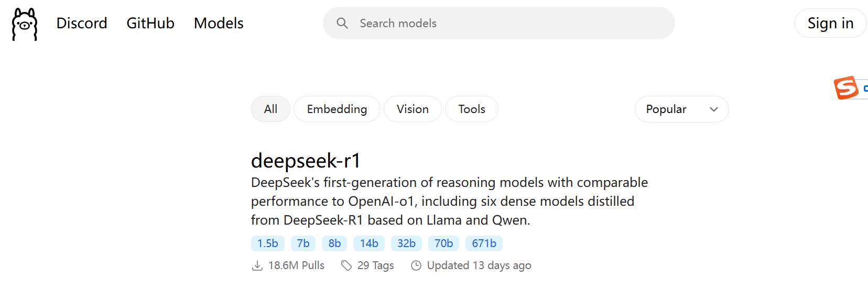This screenshot has width=868, height=289.
Task: Select the All filter tab
Action: (x=270, y=109)
